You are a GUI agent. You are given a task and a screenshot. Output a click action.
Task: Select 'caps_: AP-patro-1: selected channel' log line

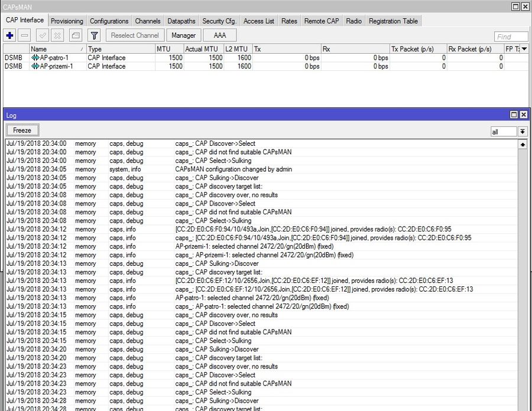pyautogui.click(x=262, y=306)
